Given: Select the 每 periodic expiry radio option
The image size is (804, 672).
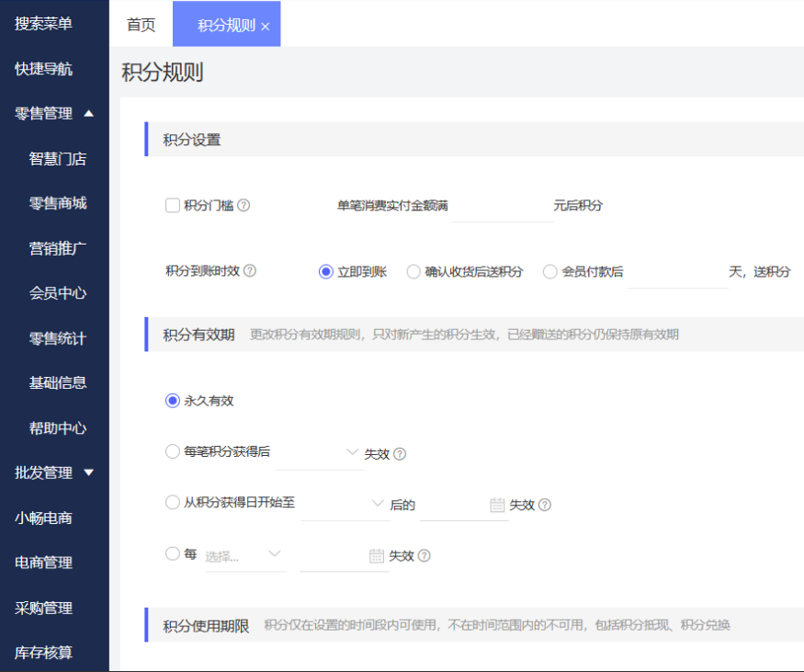Looking at the screenshot, I should pyautogui.click(x=173, y=553).
